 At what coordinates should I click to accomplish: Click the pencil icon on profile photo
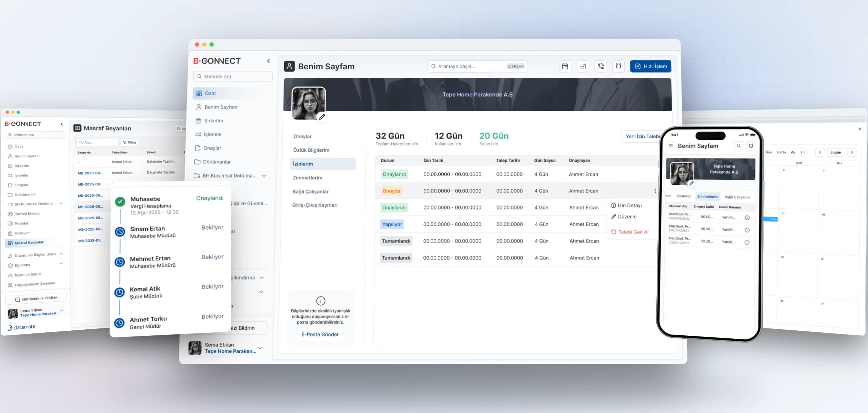(x=322, y=117)
